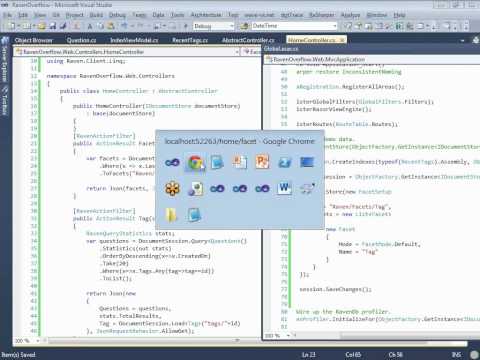Select the Visual Studio icon left of Chrome
The image size is (480, 360).
point(172,163)
